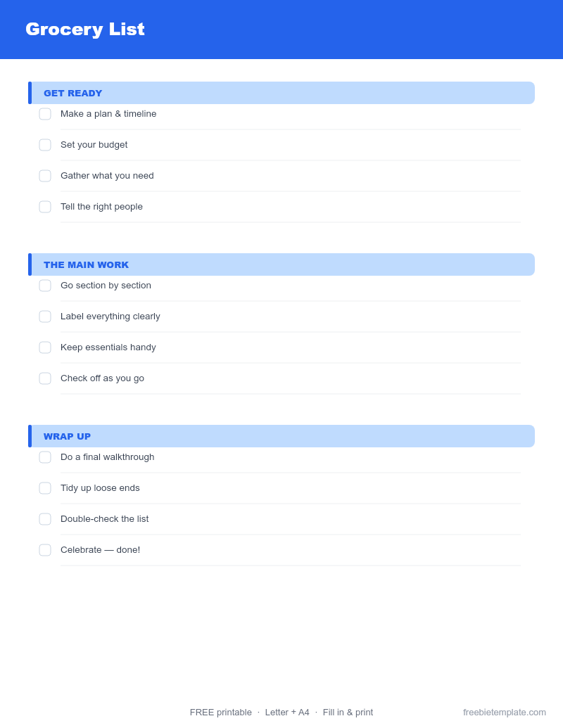Click the WRAP UP section header

tap(281, 436)
